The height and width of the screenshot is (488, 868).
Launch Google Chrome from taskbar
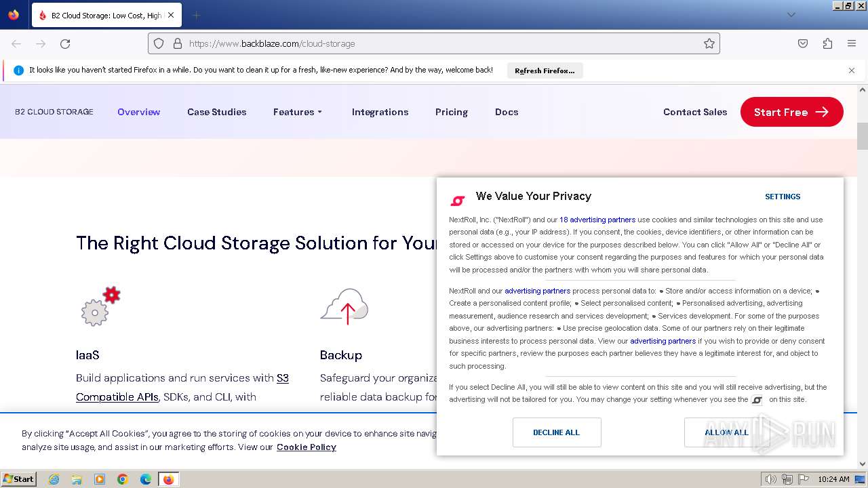point(123,479)
